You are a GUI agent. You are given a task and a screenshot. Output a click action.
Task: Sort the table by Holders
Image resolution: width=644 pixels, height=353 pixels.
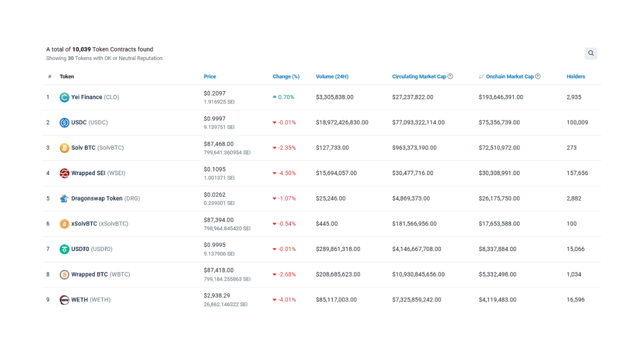click(576, 76)
